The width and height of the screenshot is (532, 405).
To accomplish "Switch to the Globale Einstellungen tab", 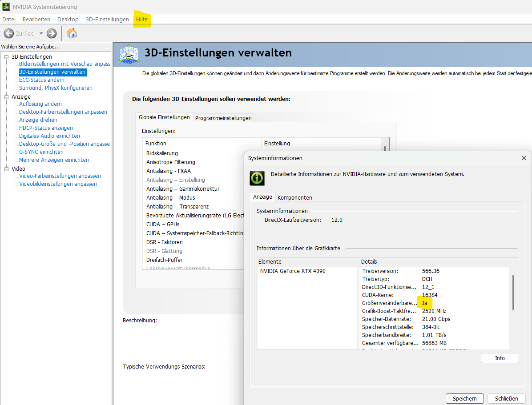I will (164, 117).
